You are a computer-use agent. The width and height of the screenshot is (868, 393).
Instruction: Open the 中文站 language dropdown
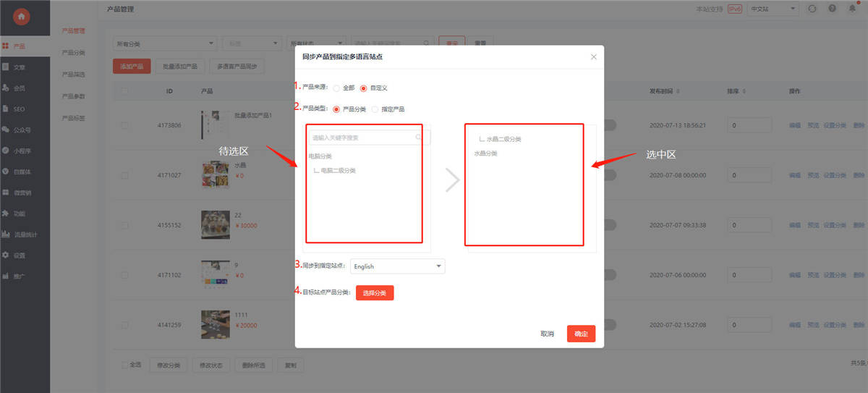(773, 9)
